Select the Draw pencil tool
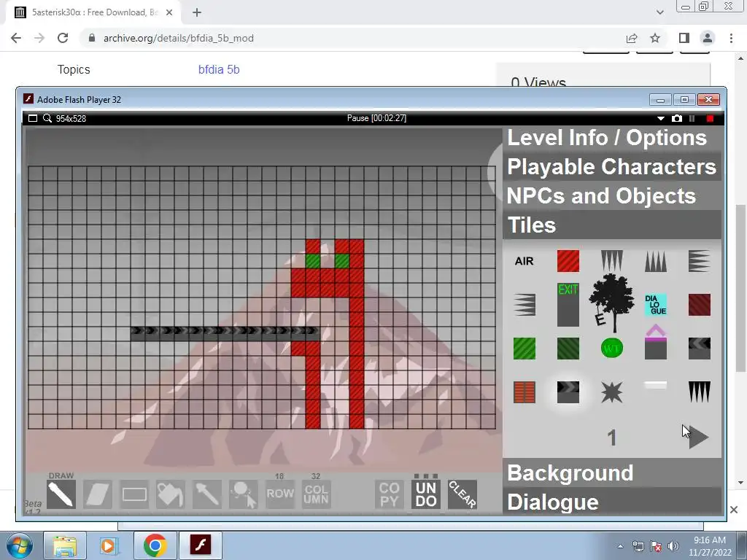 coord(61,494)
